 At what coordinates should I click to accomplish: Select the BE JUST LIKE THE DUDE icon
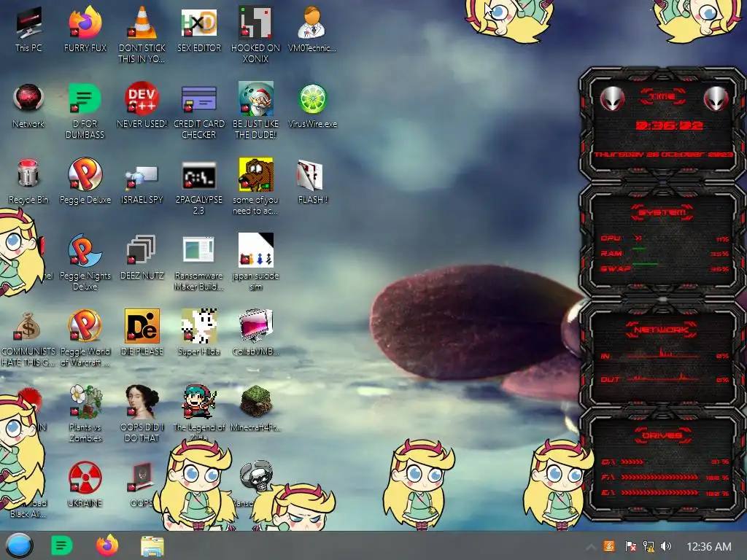pyautogui.click(x=256, y=98)
